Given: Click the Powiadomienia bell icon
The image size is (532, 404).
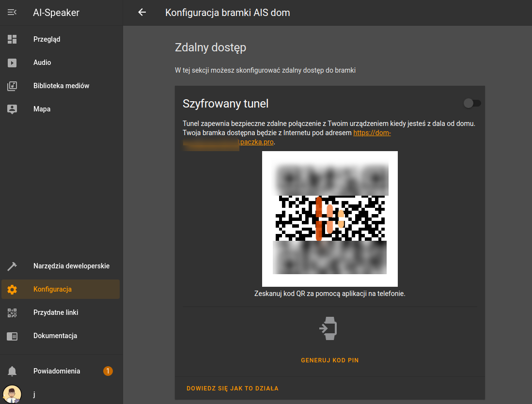Looking at the screenshot, I should [x=12, y=371].
